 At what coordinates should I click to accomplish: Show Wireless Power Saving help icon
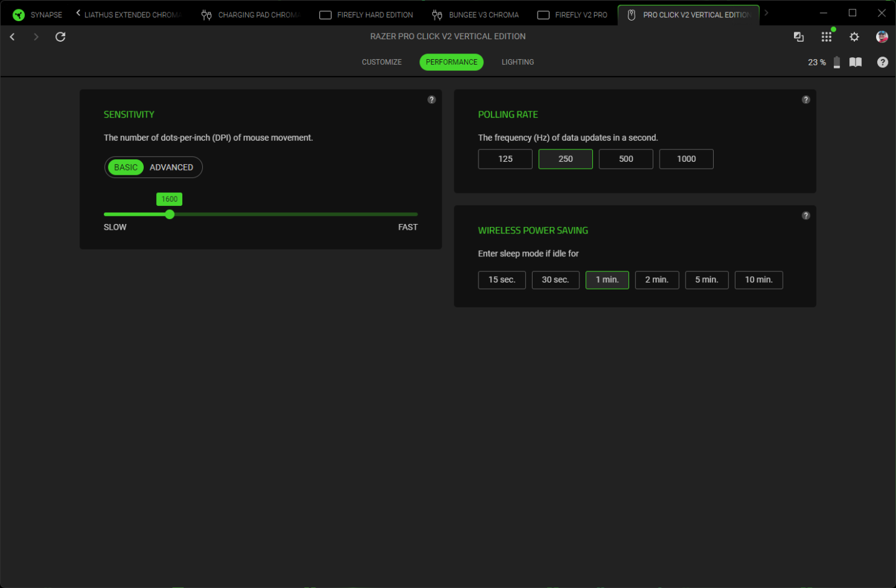806,215
